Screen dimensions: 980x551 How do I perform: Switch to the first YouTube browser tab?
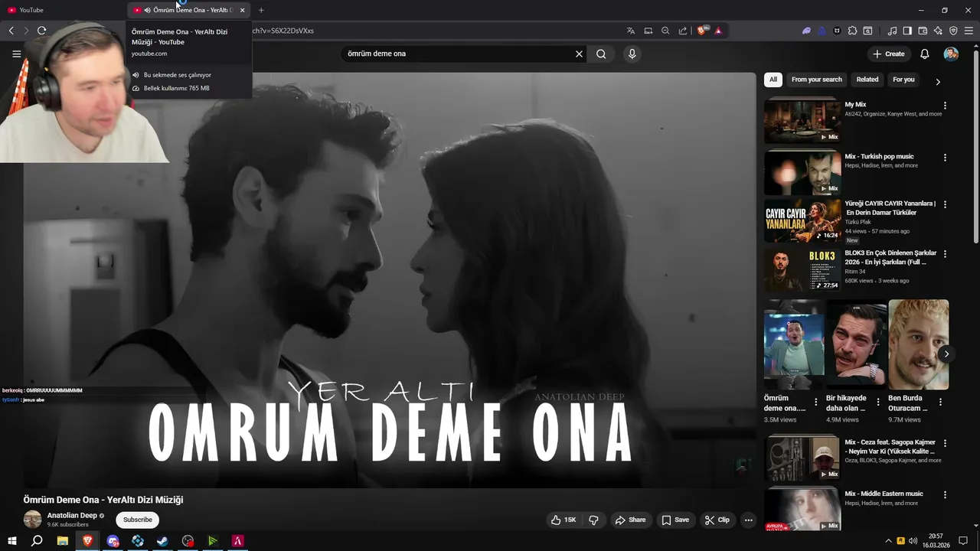tap(63, 10)
